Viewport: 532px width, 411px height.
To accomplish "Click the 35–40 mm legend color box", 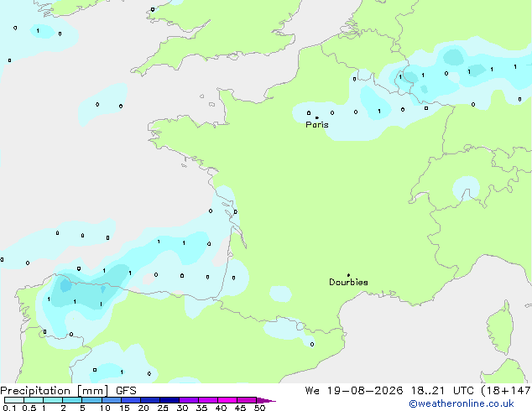I will pyautogui.click(x=208, y=400).
